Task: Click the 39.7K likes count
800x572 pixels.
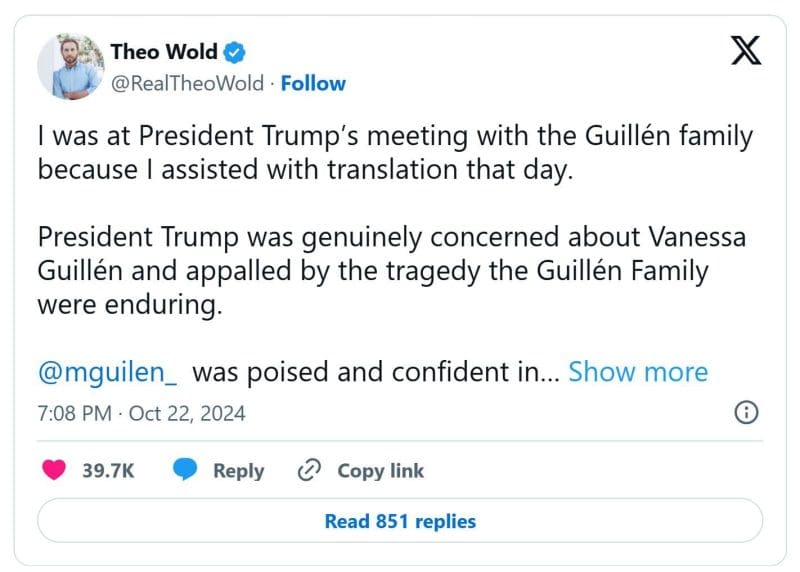Action: click(x=108, y=470)
